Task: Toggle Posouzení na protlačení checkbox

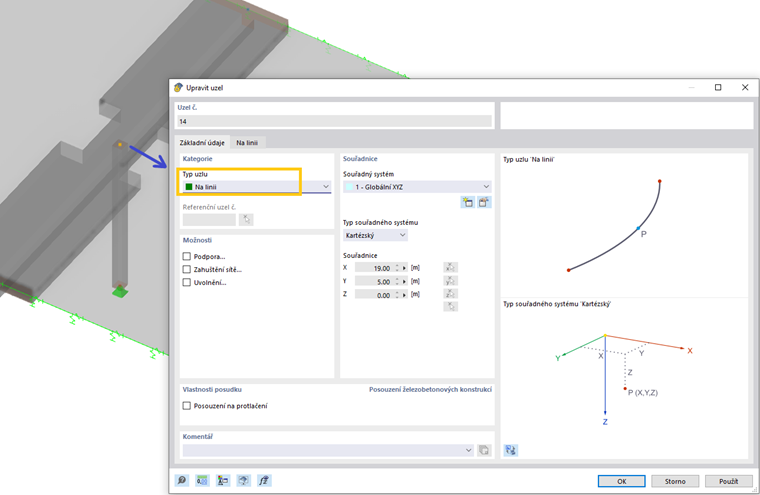Action: pyautogui.click(x=187, y=406)
